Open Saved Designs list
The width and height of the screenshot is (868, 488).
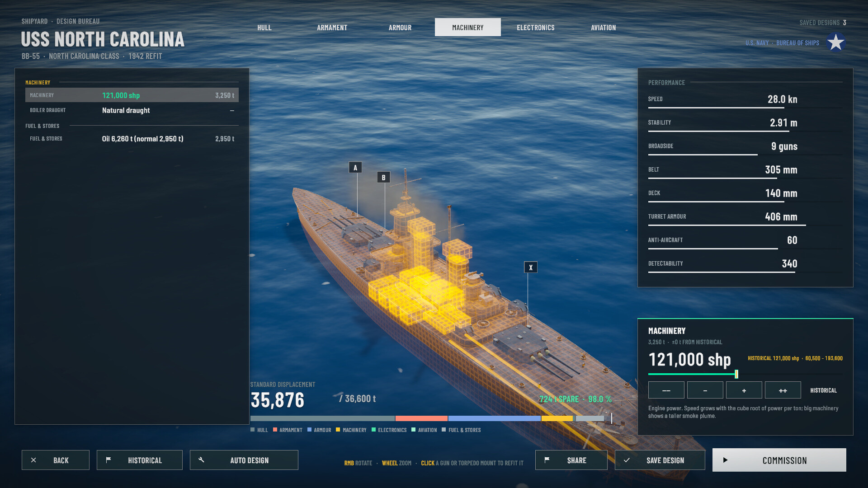823,23
